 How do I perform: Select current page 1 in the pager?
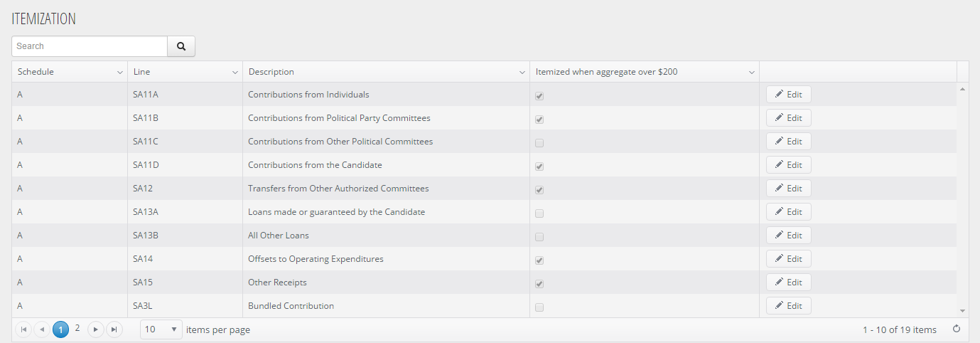click(x=61, y=329)
